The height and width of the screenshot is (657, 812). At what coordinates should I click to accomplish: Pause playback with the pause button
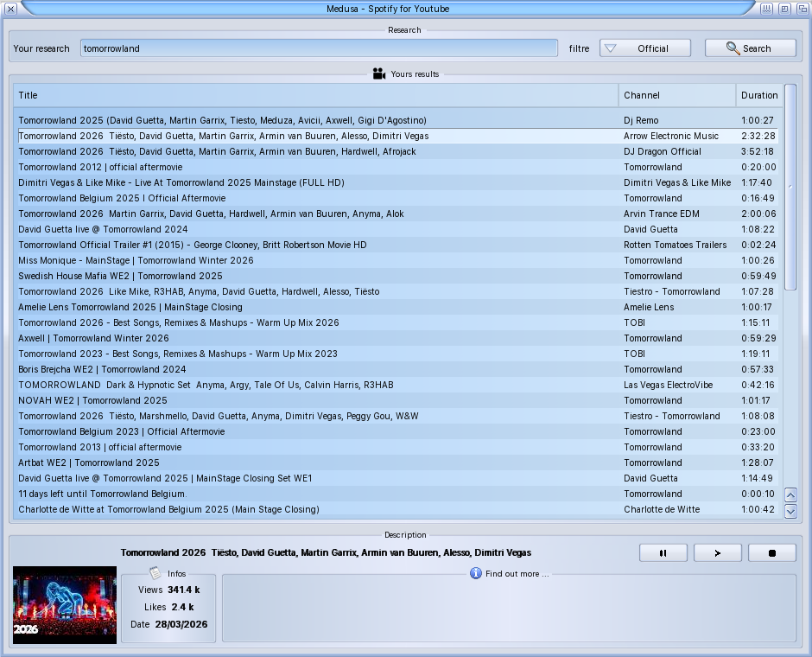point(663,553)
